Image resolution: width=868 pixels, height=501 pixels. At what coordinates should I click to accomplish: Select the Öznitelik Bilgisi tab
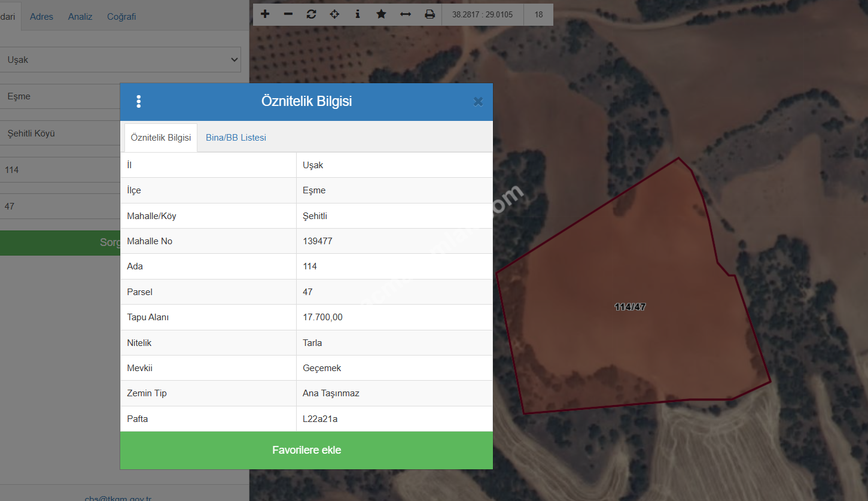[160, 138]
